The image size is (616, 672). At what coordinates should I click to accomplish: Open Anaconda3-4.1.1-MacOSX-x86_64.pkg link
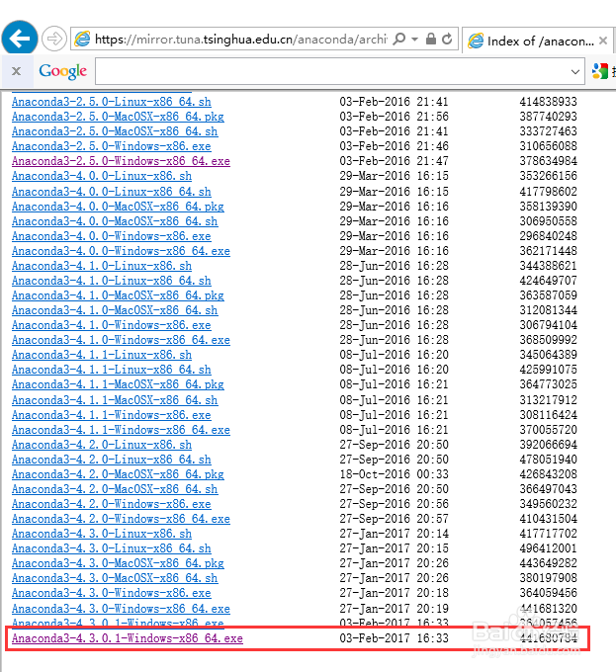[x=118, y=384]
